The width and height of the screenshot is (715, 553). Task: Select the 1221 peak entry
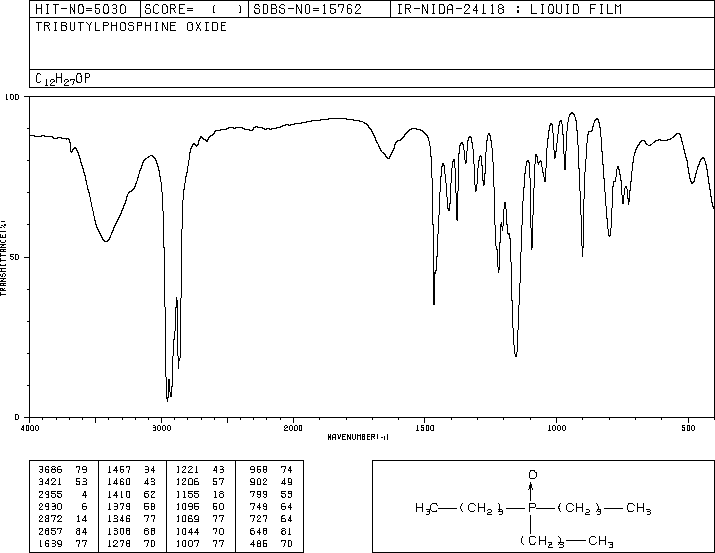click(187, 470)
